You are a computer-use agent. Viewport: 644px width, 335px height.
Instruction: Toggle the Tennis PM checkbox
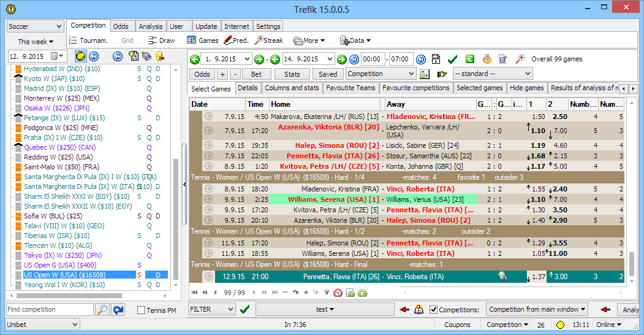[x=142, y=310]
